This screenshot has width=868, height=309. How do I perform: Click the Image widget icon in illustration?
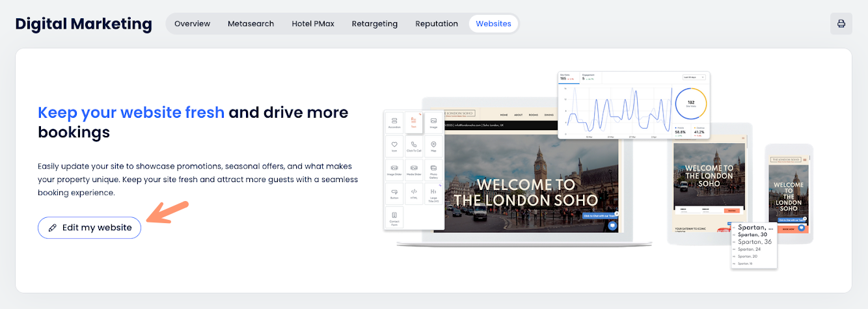[433, 122]
